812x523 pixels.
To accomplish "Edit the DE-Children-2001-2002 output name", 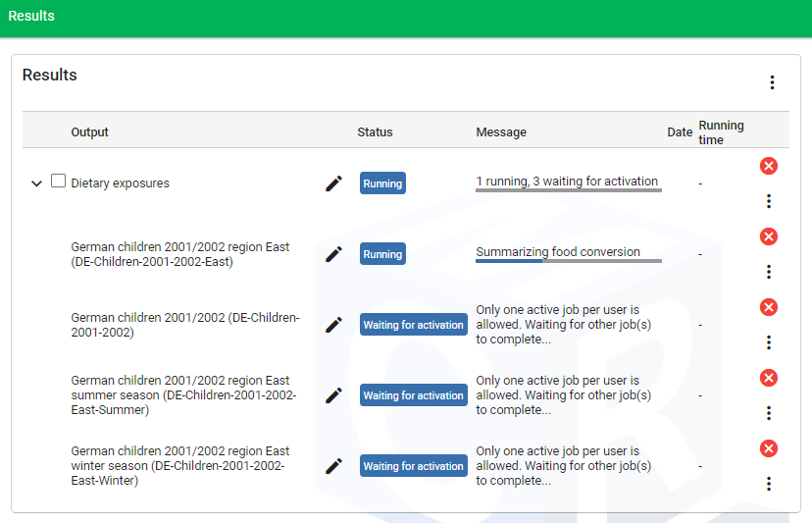I will pos(333,325).
